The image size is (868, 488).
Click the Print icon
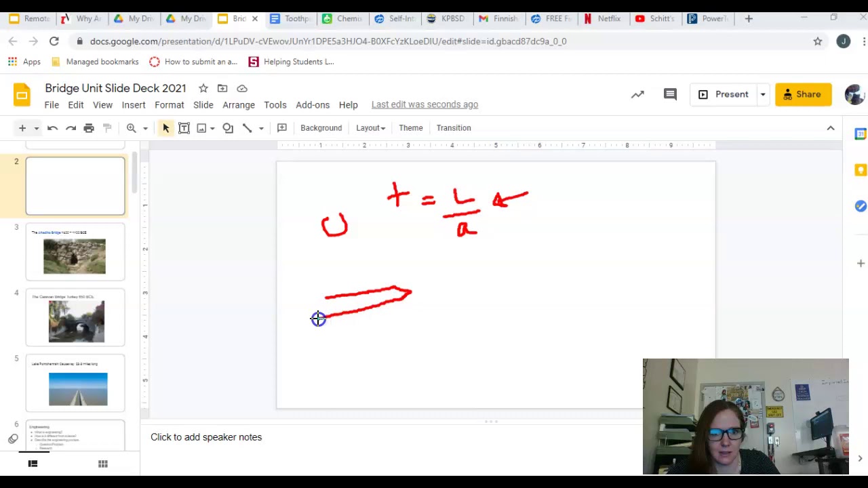pos(89,128)
